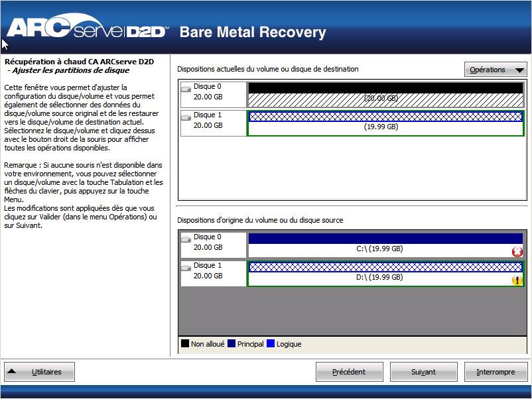Viewport: 532px width, 399px height.
Task: Click the Suivant button
Action: tap(423, 372)
